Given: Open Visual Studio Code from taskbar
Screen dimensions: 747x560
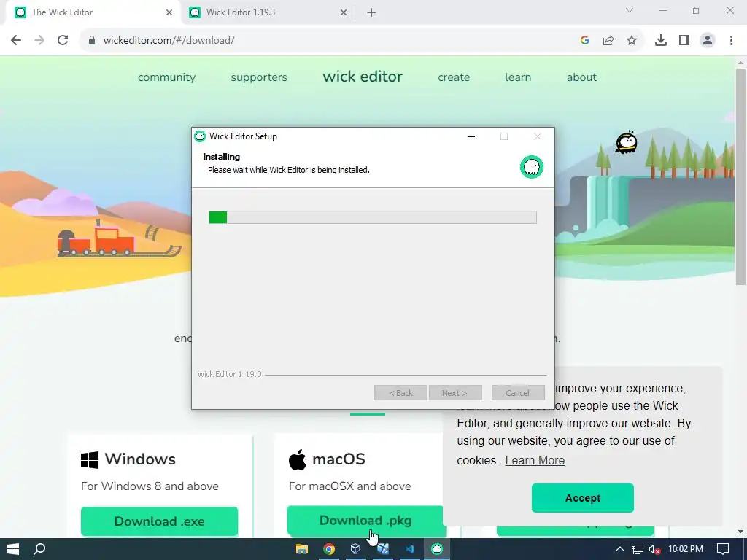Looking at the screenshot, I should click(x=410, y=549).
